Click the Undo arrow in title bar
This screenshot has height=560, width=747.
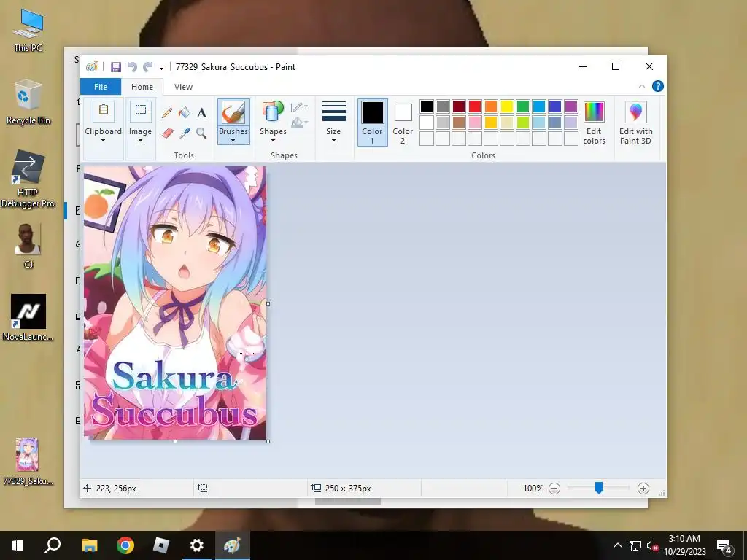click(132, 67)
